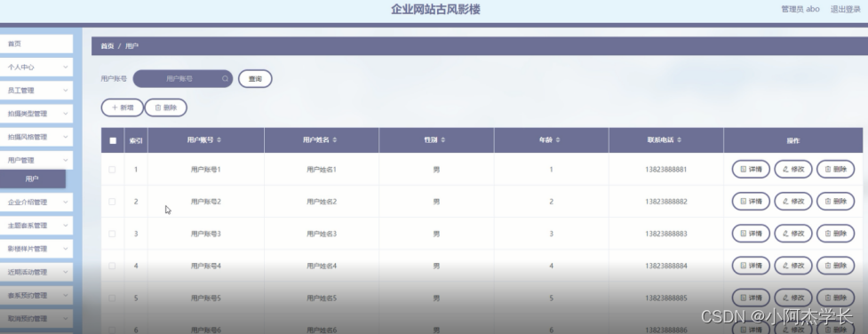Click 删除 for row 用户账号4

coord(835,266)
